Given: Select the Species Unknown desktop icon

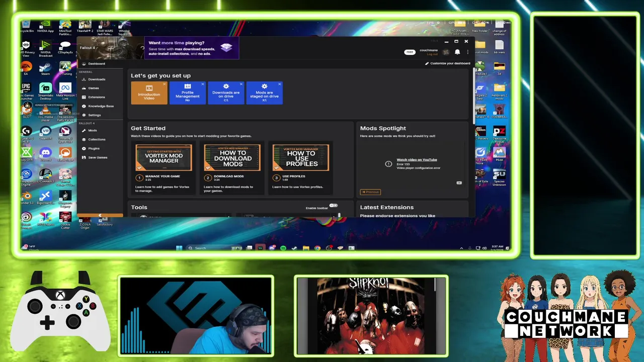Looking at the screenshot, I should (x=499, y=177).
